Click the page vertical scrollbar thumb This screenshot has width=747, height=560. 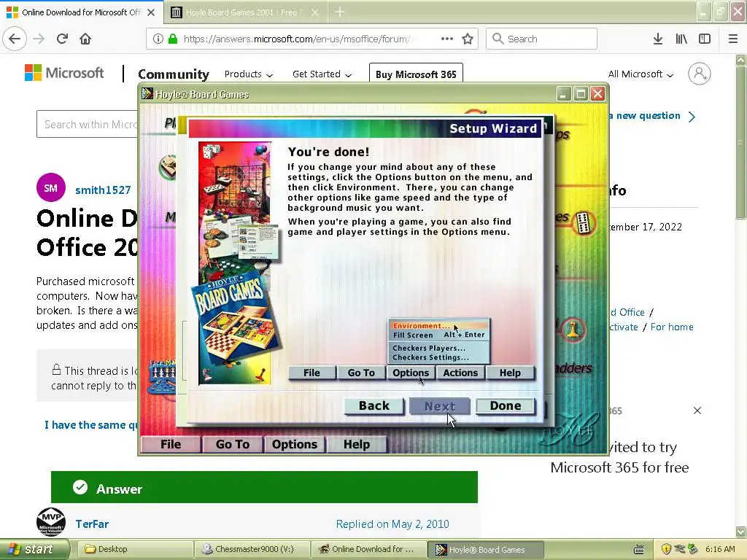coord(740,143)
